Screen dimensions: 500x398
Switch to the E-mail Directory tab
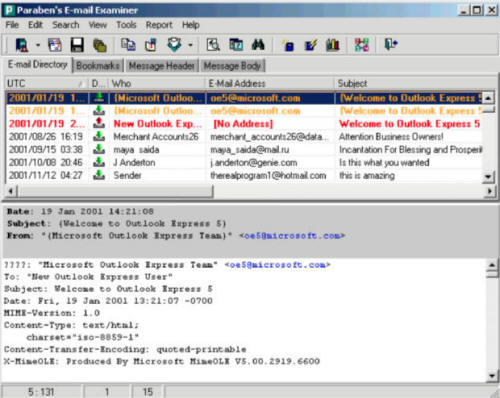pyautogui.click(x=37, y=65)
